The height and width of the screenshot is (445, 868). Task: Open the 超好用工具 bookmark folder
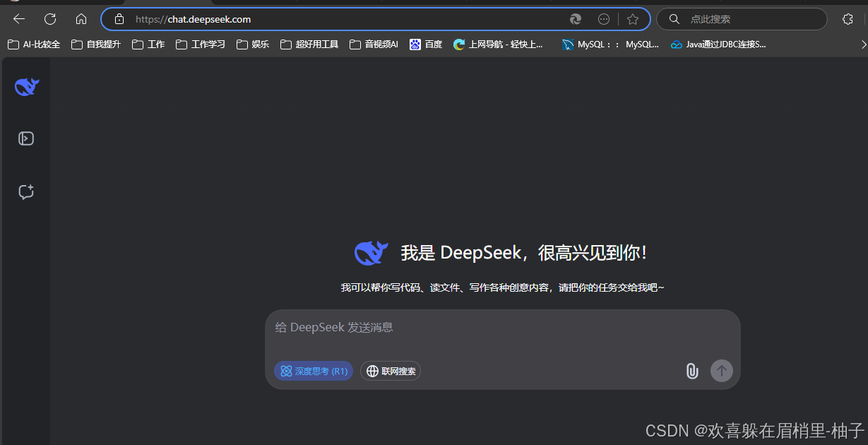pyautogui.click(x=309, y=44)
